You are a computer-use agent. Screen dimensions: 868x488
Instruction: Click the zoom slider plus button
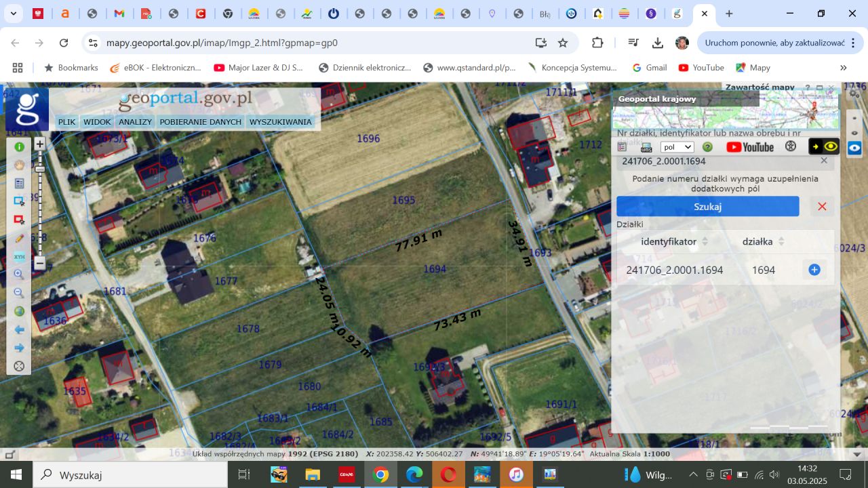tap(40, 144)
